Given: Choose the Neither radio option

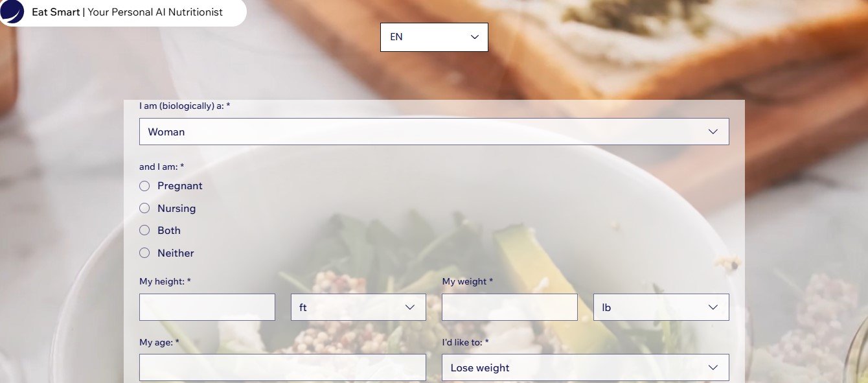Looking at the screenshot, I should tap(144, 253).
